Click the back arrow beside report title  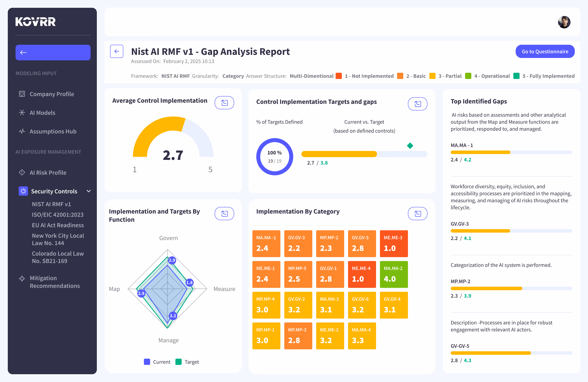click(x=117, y=51)
